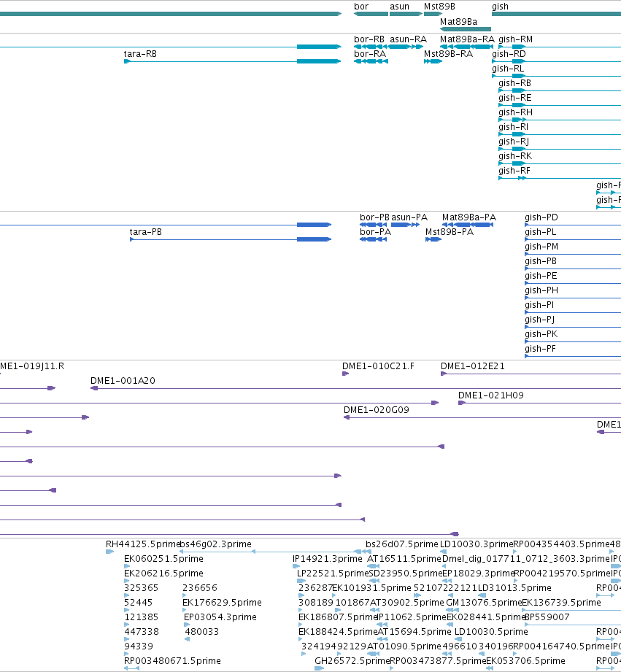Click the gish-PL protein label
This screenshot has width=621, height=672.
coord(541,232)
